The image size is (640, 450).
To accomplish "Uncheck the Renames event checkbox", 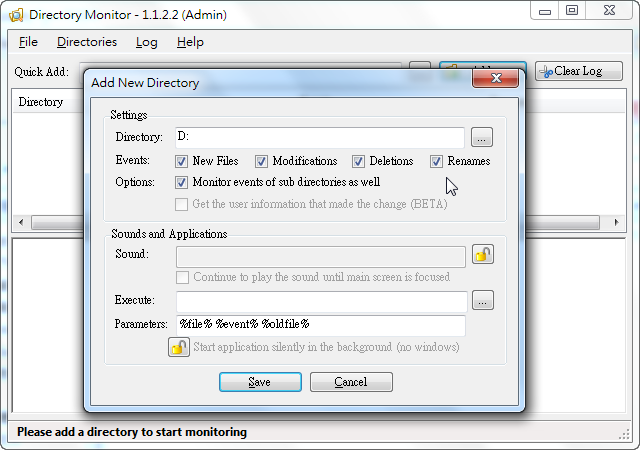I will (x=437, y=161).
